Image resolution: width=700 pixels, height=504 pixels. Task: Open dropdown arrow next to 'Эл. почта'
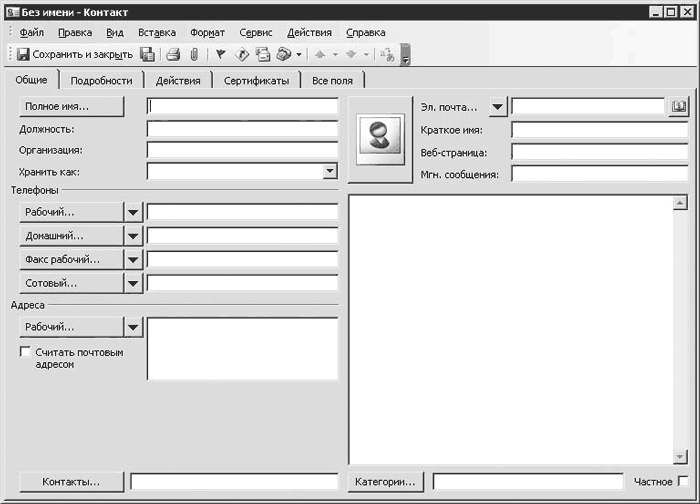click(x=498, y=107)
